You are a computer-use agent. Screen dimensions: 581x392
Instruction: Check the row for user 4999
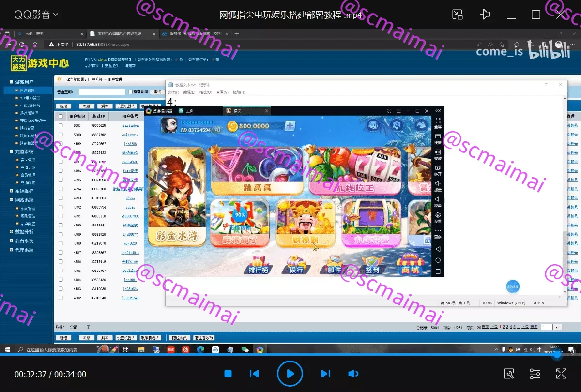(61, 144)
